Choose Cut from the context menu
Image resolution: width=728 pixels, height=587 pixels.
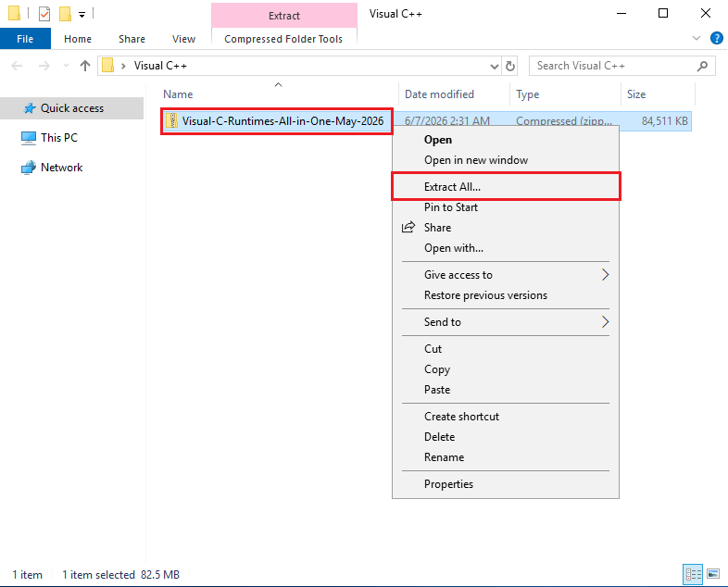(506, 349)
